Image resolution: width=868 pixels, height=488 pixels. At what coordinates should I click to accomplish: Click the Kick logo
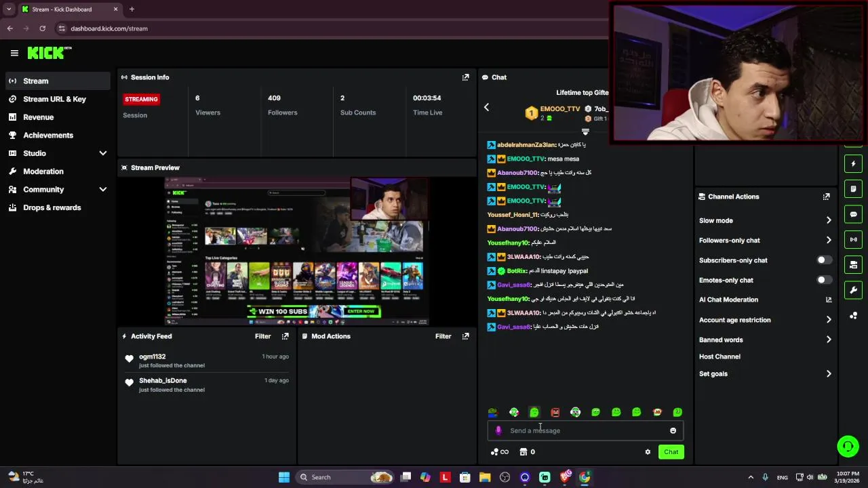coord(50,53)
